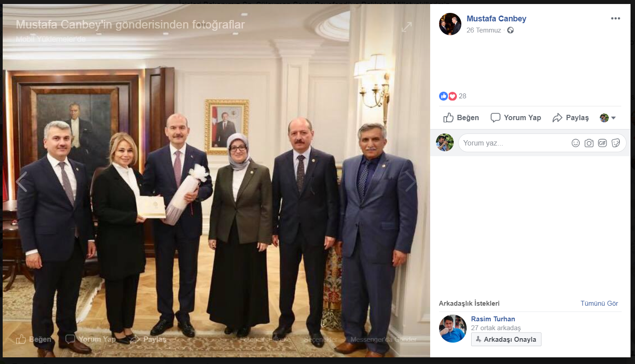Click the emoji icon in comment box
The width and height of the screenshot is (635, 364).
[x=576, y=143]
